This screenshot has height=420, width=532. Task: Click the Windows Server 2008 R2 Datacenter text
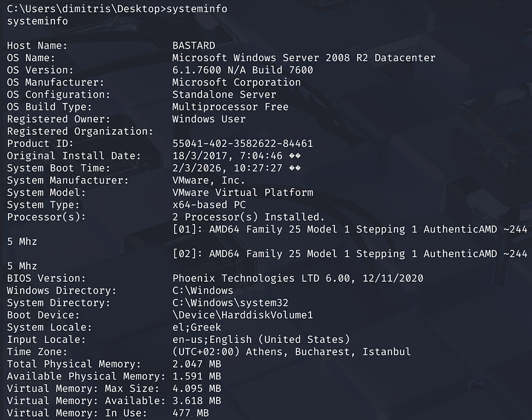(303, 58)
